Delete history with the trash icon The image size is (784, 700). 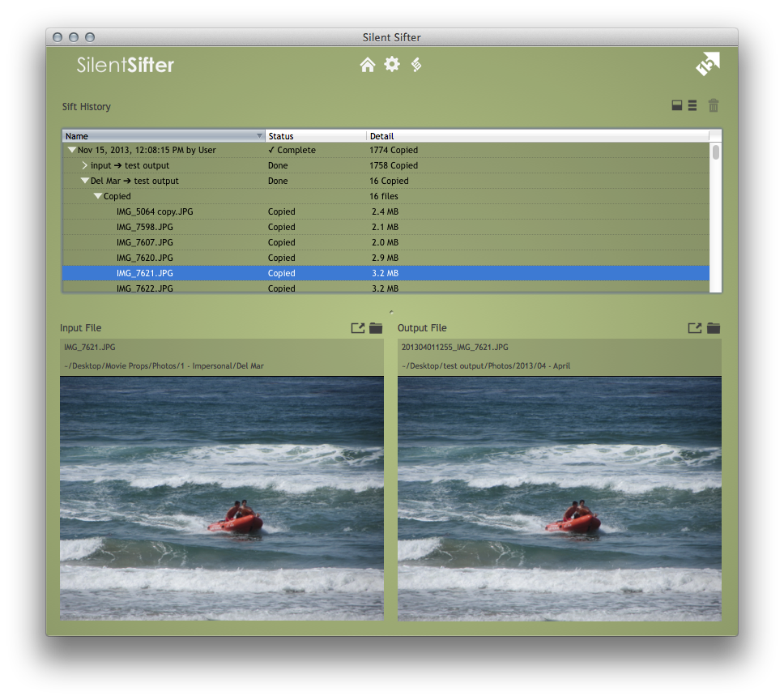point(714,105)
